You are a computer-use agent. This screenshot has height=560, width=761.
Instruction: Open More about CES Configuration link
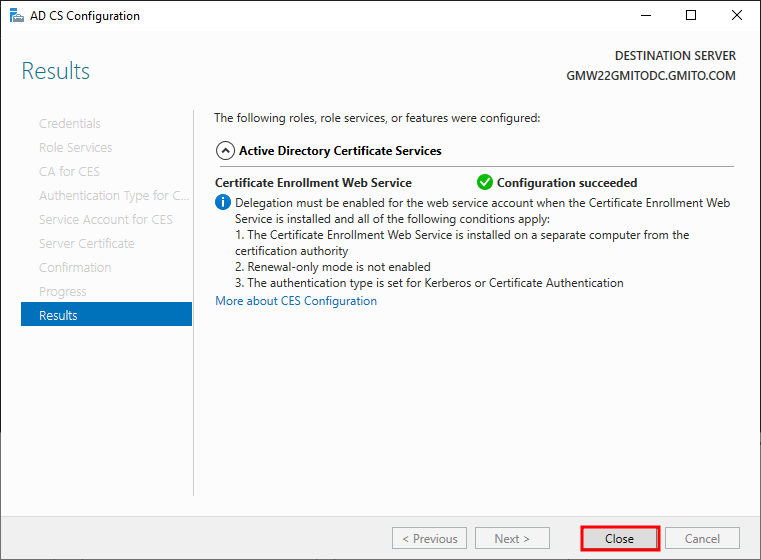click(296, 301)
